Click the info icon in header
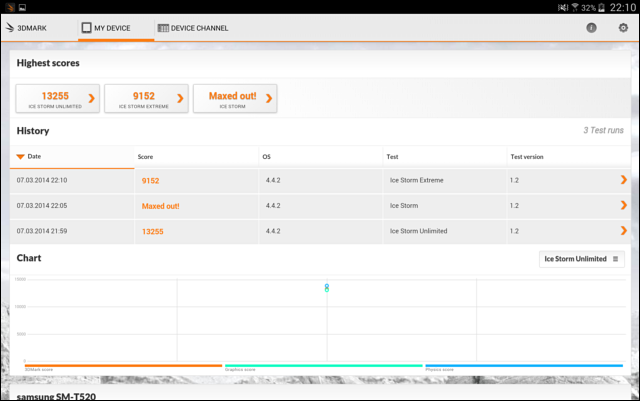 pyautogui.click(x=591, y=28)
